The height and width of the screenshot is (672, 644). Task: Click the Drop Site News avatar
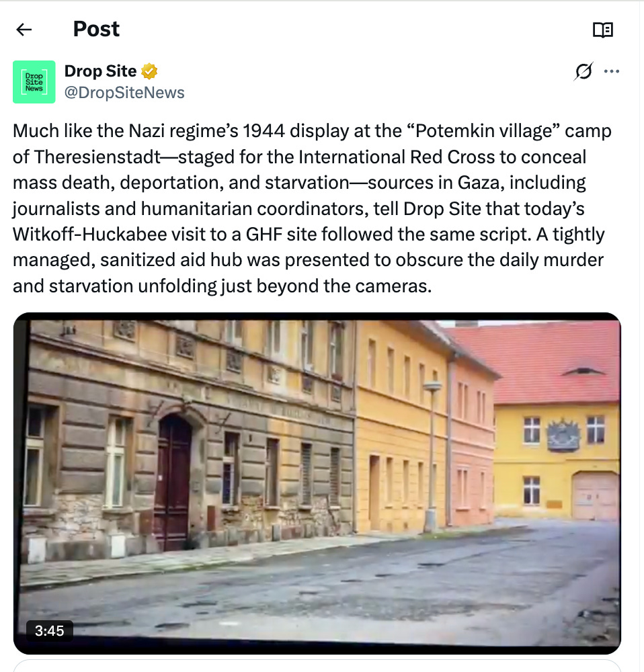34,82
